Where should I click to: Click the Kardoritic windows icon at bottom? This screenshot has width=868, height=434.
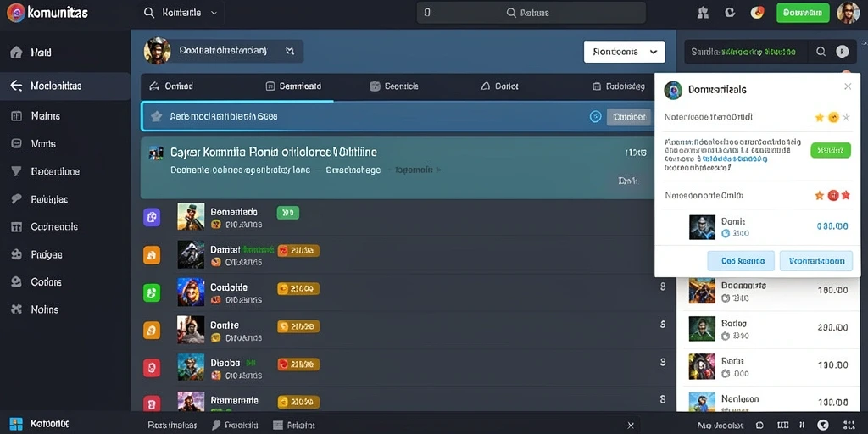(x=17, y=424)
